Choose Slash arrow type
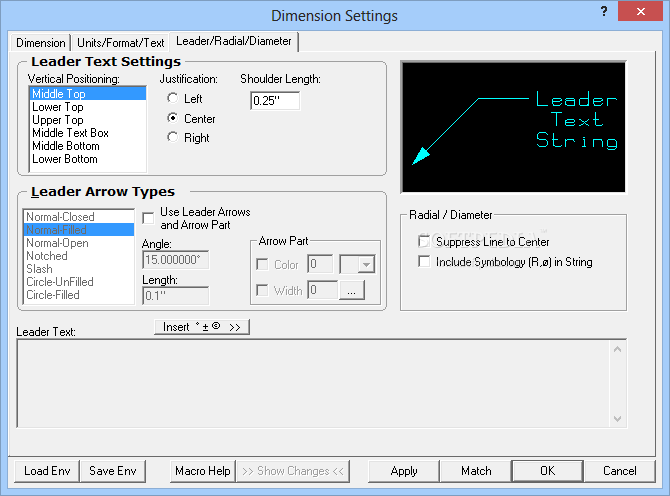This screenshot has height=496, width=670. [79, 269]
